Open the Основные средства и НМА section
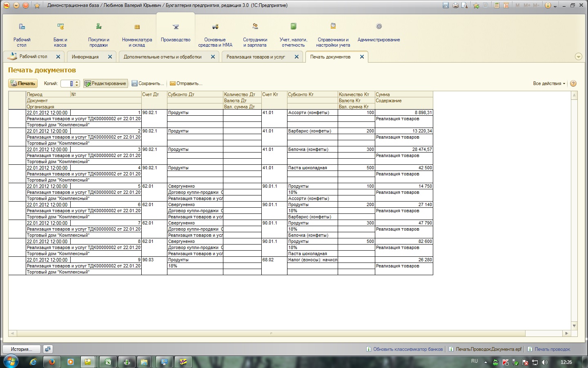The height and width of the screenshot is (368, 588). (x=215, y=36)
